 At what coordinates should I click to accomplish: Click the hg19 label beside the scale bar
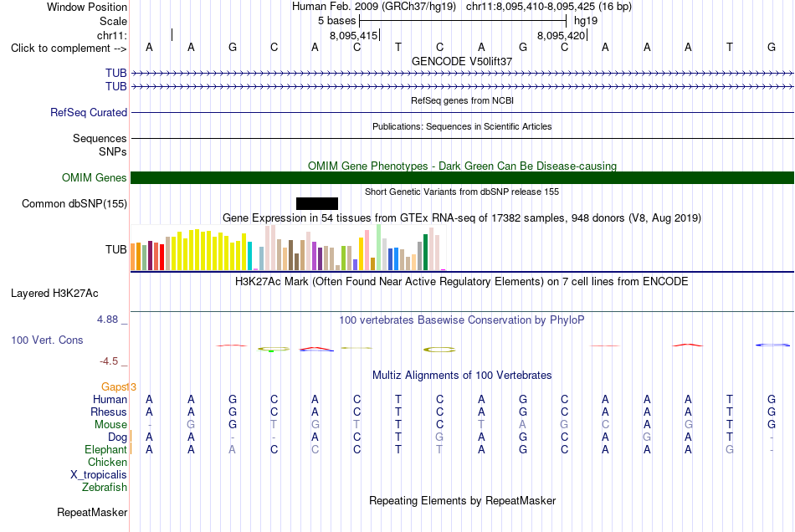[x=586, y=21]
